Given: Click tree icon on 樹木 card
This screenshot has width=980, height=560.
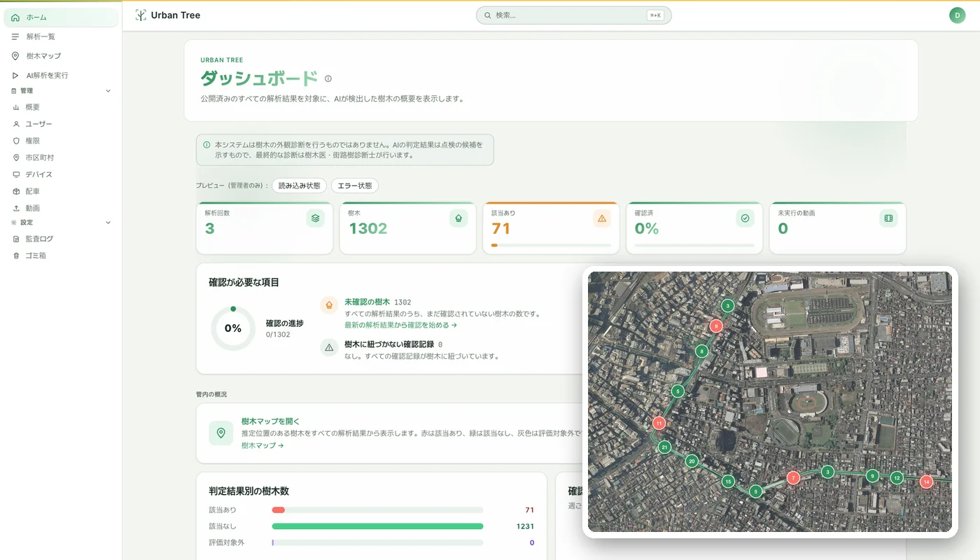Looking at the screenshot, I should (458, 218).
